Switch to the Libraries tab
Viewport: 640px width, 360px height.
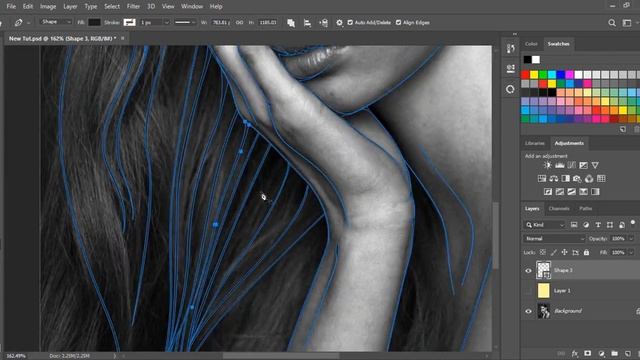click(x=535, y=143)
